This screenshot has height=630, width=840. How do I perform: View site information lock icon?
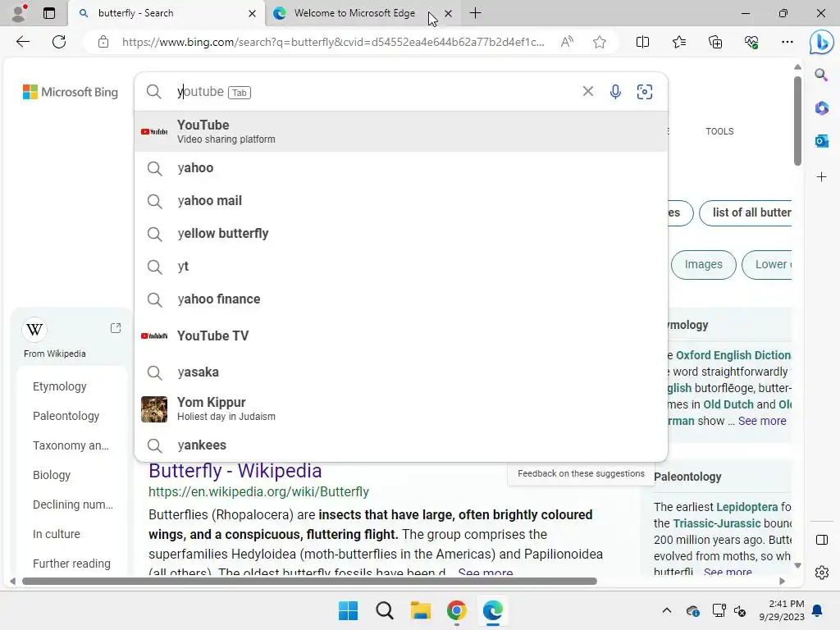click(103, 42)
